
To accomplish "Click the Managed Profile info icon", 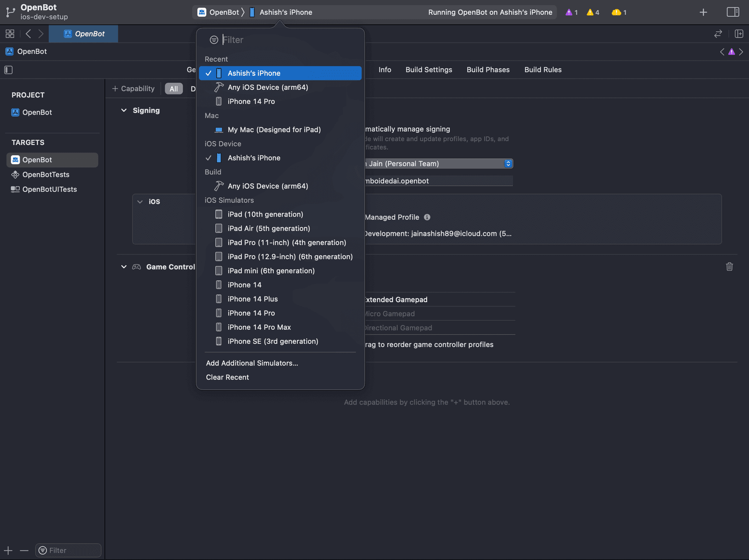I will tap(427, 217).
